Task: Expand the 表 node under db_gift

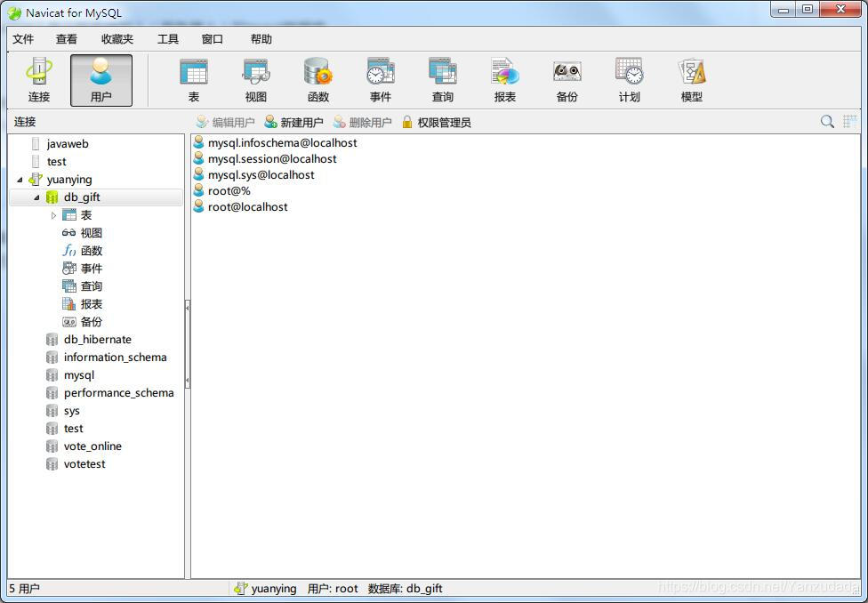Action: [x=53, y=215]
